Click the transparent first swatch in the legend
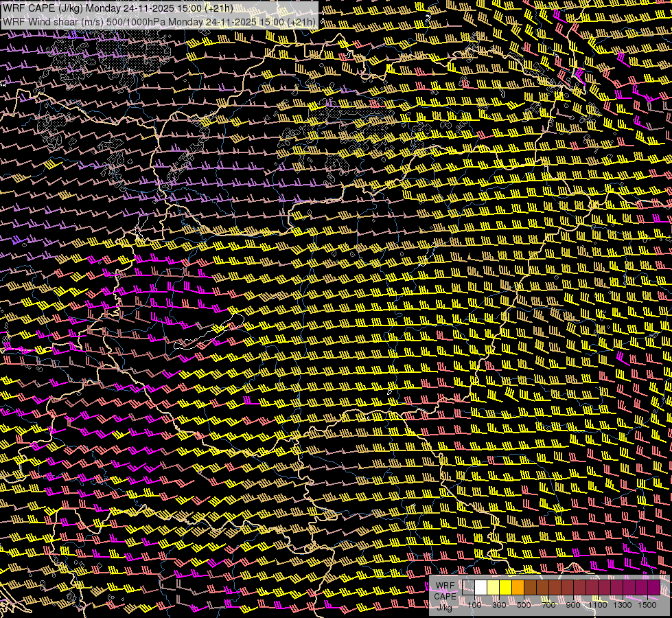The image size is (672, 618). tap(469, 588)
